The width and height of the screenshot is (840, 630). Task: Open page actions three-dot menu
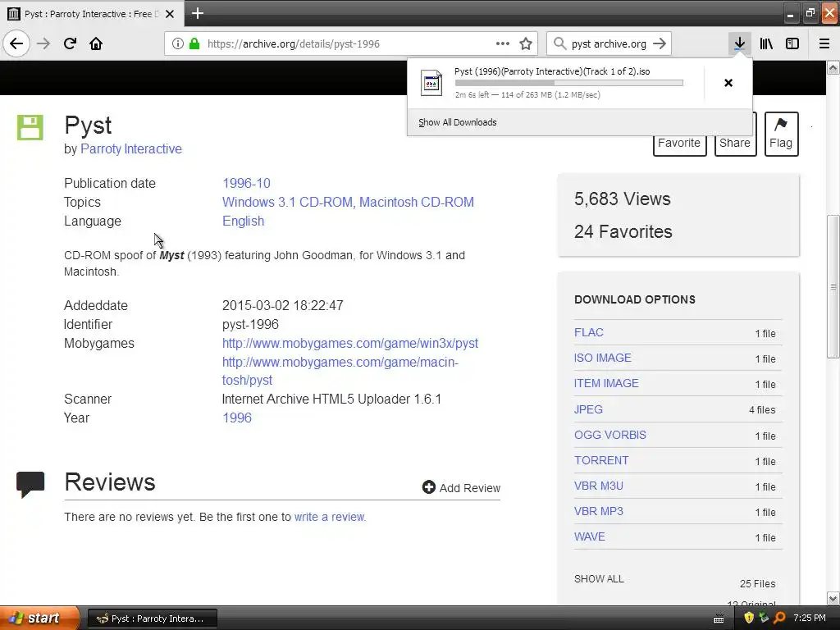pyautogui.click(x=503, y=43)
